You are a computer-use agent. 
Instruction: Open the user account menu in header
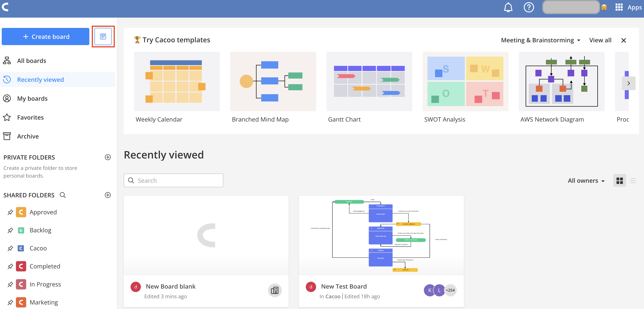click(x=571, y=8)
